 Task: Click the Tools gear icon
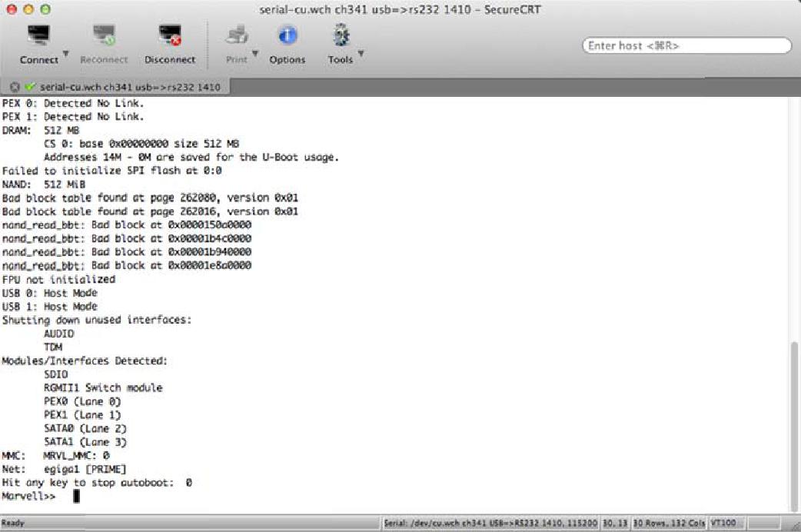pos(340,36)
